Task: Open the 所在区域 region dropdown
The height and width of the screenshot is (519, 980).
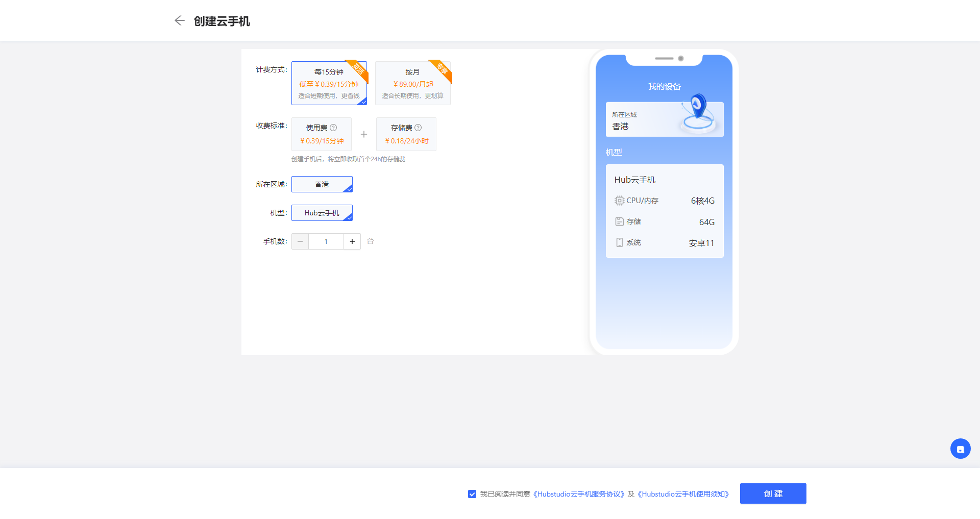Action: 322,184
